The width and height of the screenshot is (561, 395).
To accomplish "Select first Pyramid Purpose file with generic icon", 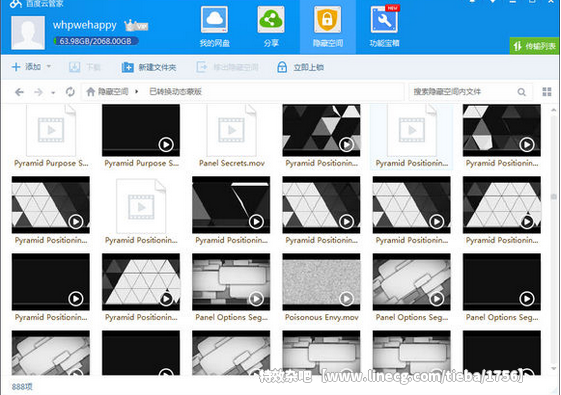I will (x=51, y=130).
